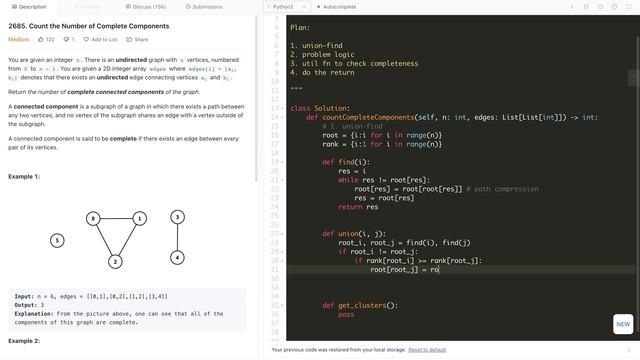Click the problem title '2685. Count the Number of Complete Components'
The height and width of the screenshot is (360, 640).
[x=89, y=26]
